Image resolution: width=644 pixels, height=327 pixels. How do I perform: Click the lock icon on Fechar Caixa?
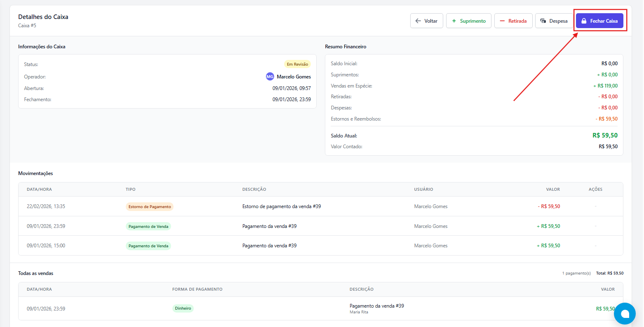tap(584, 21)
